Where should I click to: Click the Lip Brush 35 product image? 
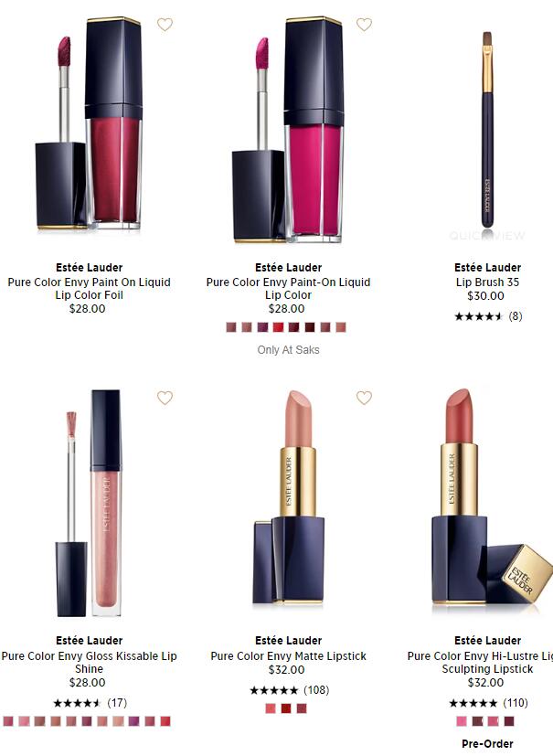coord(487,129)
